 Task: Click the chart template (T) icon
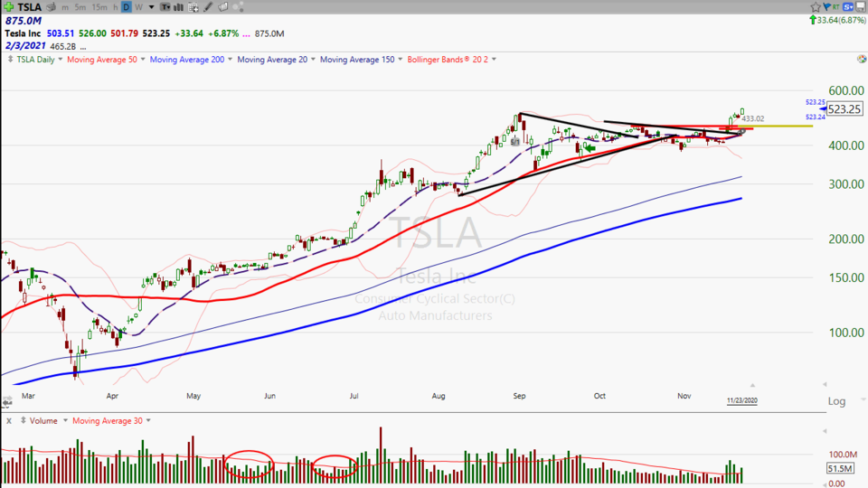[x=165, y=7]
